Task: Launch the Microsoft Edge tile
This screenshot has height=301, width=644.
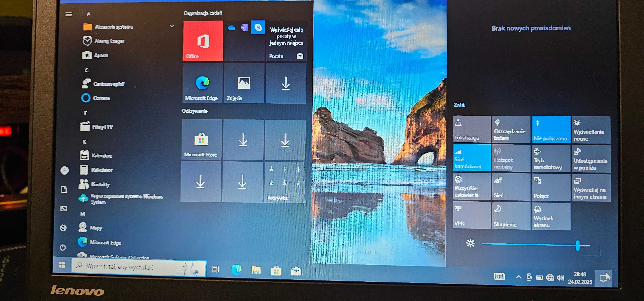Action: 203,83
